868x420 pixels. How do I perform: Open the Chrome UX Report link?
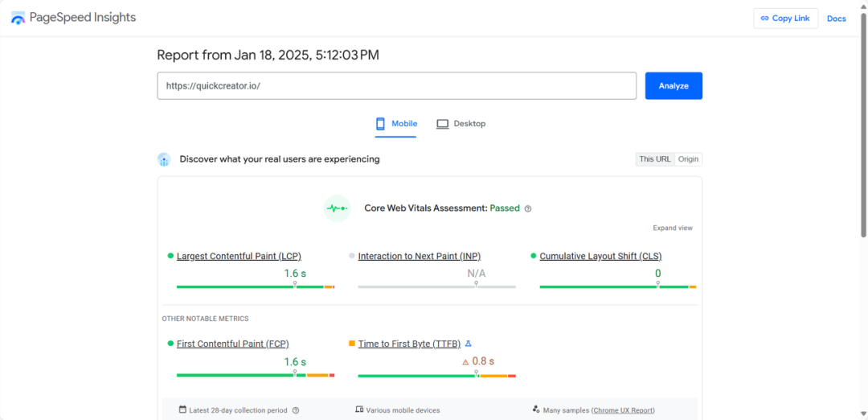(624, 410)
